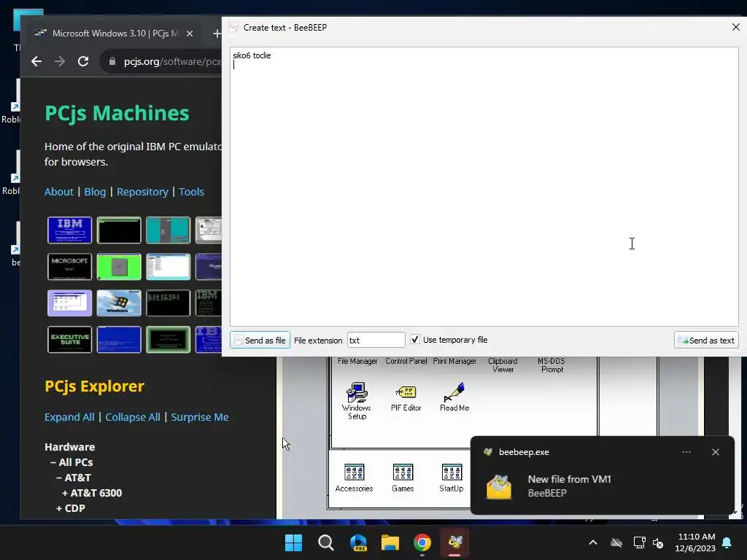Reload the pcjs.org page

(x=83, y=61)
